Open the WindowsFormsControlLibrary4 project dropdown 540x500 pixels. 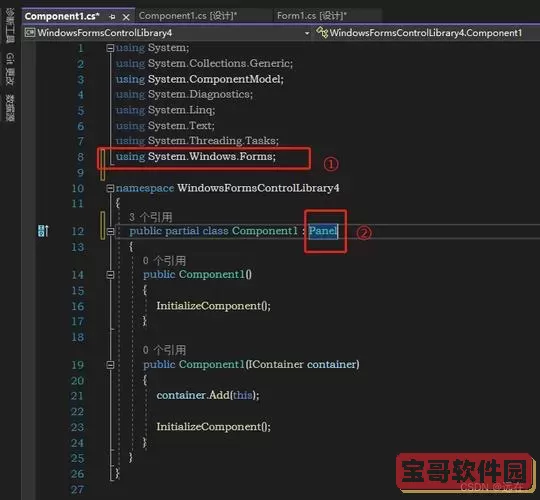[x=307, y=33]
